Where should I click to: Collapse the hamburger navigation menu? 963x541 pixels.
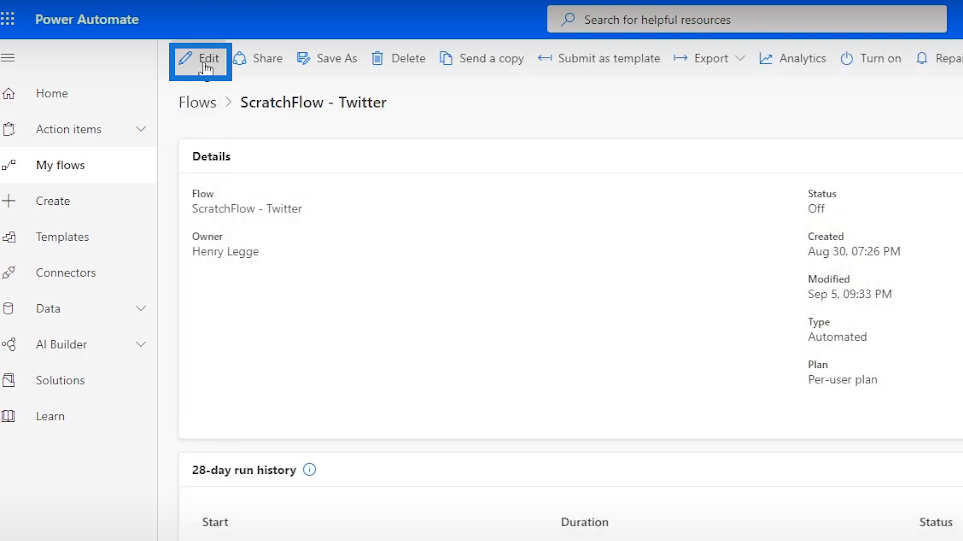click(7, 58)
